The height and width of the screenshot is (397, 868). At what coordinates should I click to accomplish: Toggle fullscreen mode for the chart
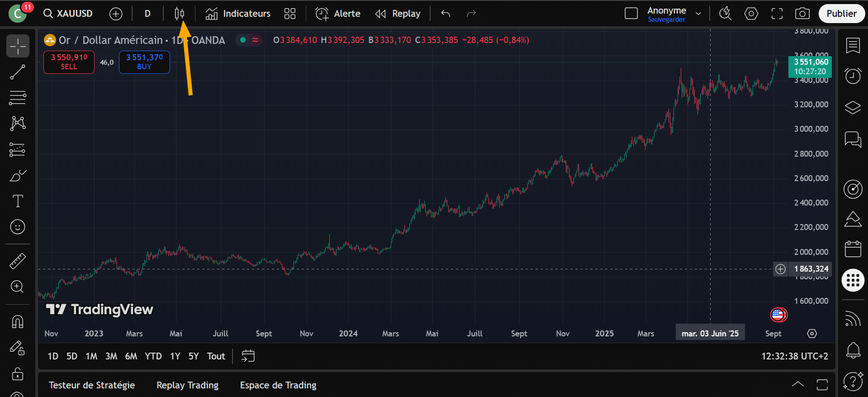(x=777, y=14)
